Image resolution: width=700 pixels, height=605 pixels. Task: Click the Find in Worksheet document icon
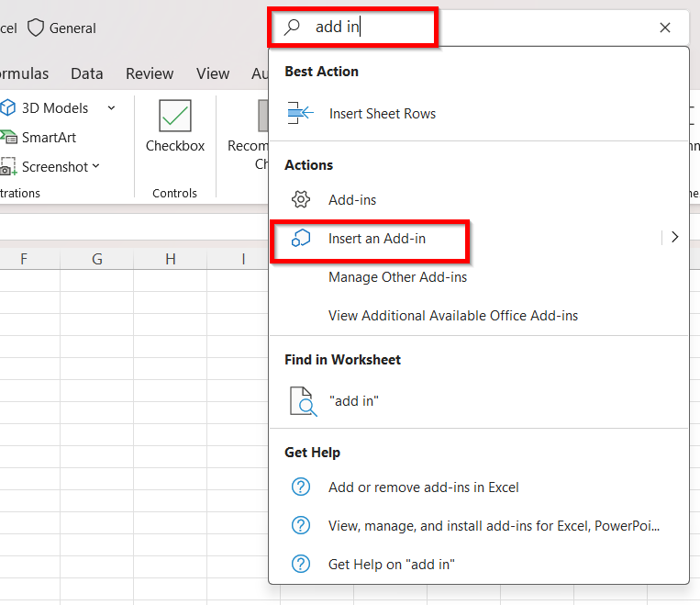click(303, 401)
